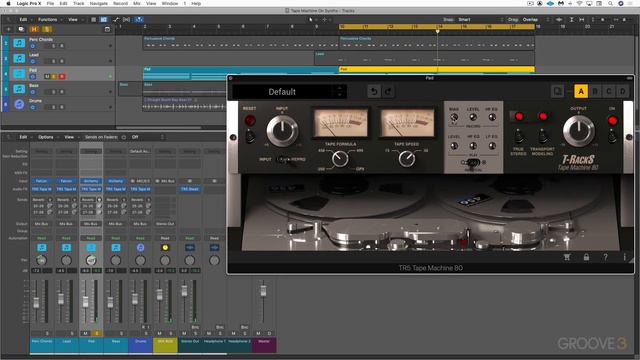Click the Mix Bus channel yellow icon

165,247
